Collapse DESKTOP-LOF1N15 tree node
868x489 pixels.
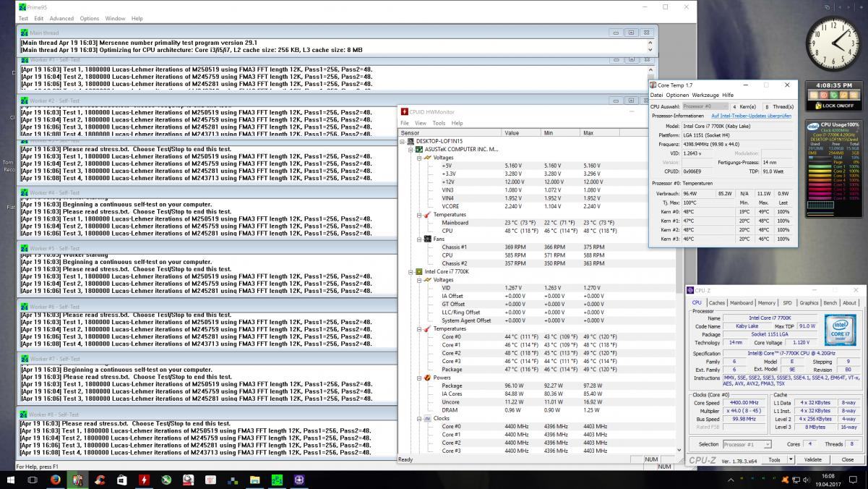403,141
